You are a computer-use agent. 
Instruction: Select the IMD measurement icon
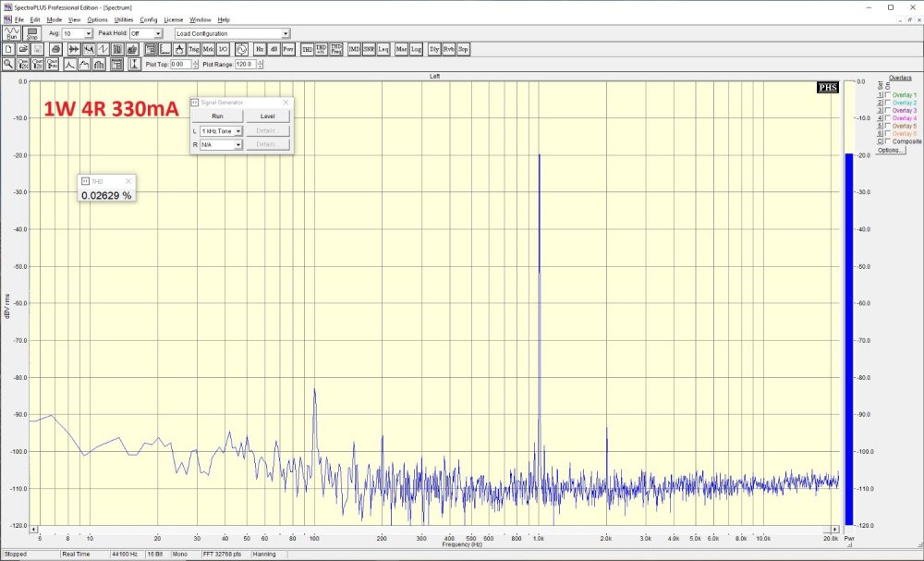click(x=354, y=48)
